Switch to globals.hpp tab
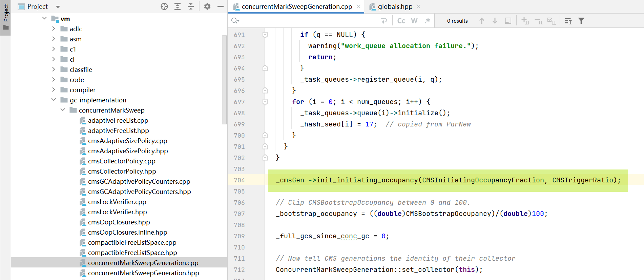This screenshot has width=644, height=280. [395, 6]
